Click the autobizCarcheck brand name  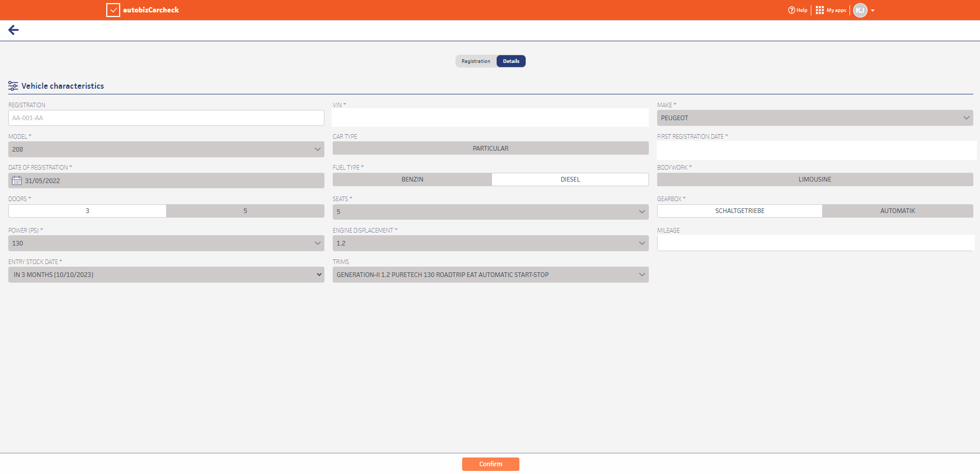coord(151,10)
